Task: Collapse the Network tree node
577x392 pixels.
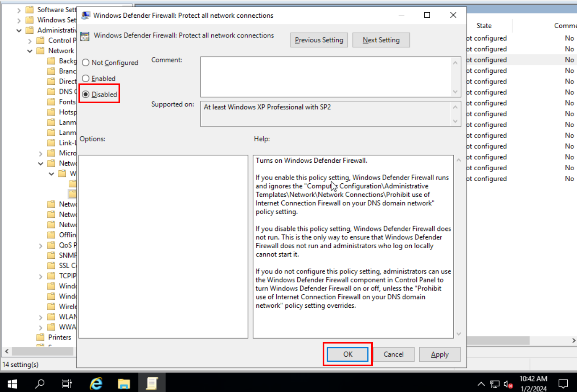Action: (30, 51)
